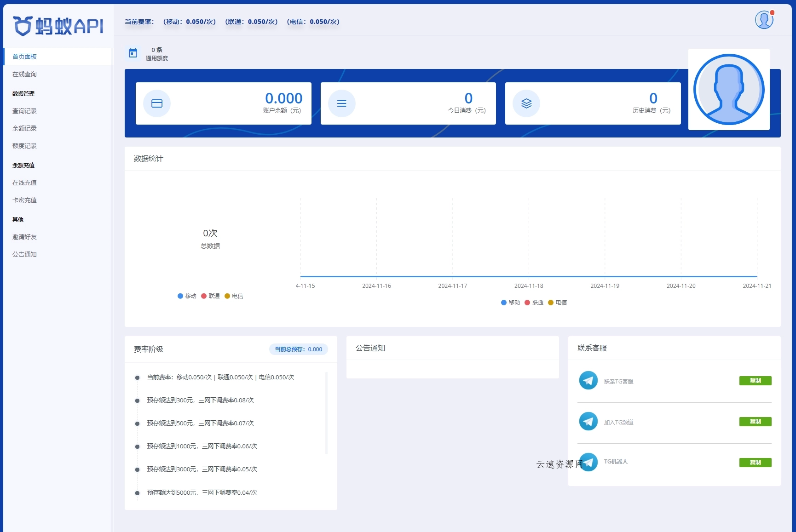Click the 通用额度 calendar icon
This screenshot has width=796, height=532.
[133, 53]
